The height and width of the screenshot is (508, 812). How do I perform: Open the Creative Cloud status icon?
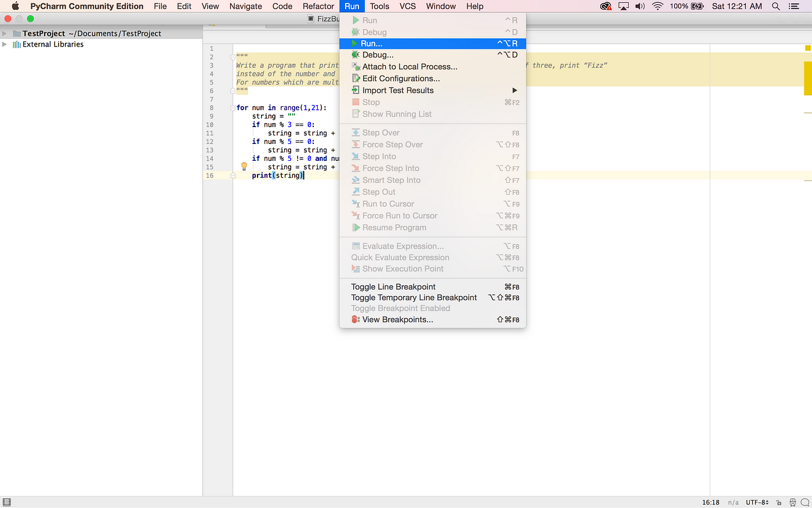point(606,6)
